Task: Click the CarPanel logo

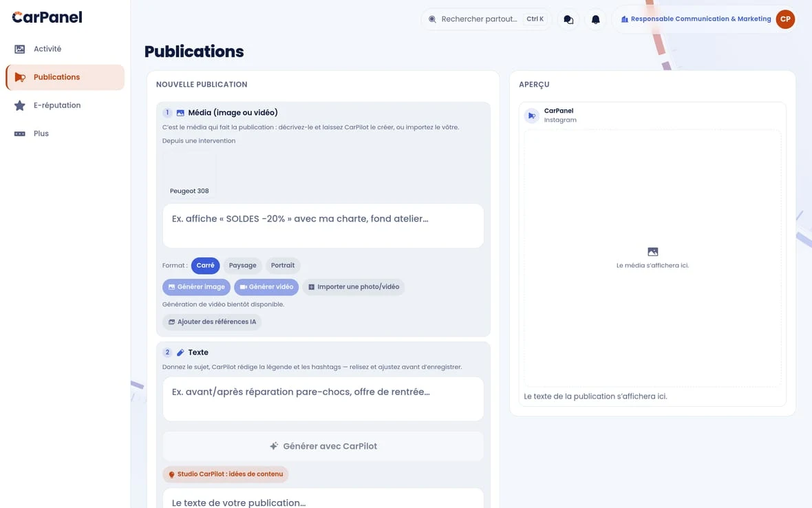Action: pos(47,18)
